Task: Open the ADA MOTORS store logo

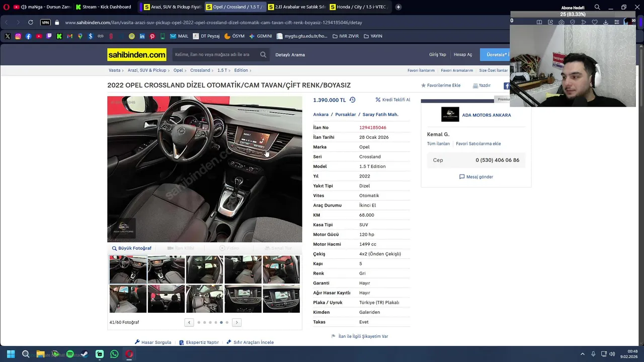Action: tap(450, 115)
